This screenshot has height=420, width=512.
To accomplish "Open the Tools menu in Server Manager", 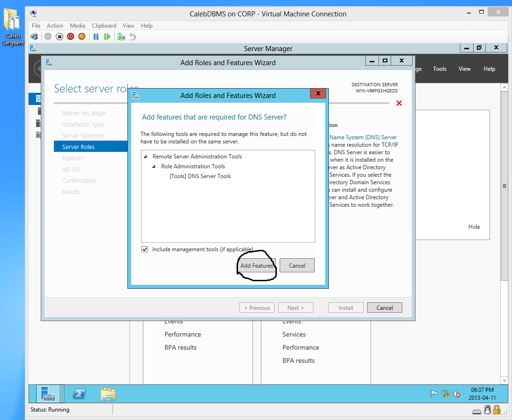I will [439, 68].
